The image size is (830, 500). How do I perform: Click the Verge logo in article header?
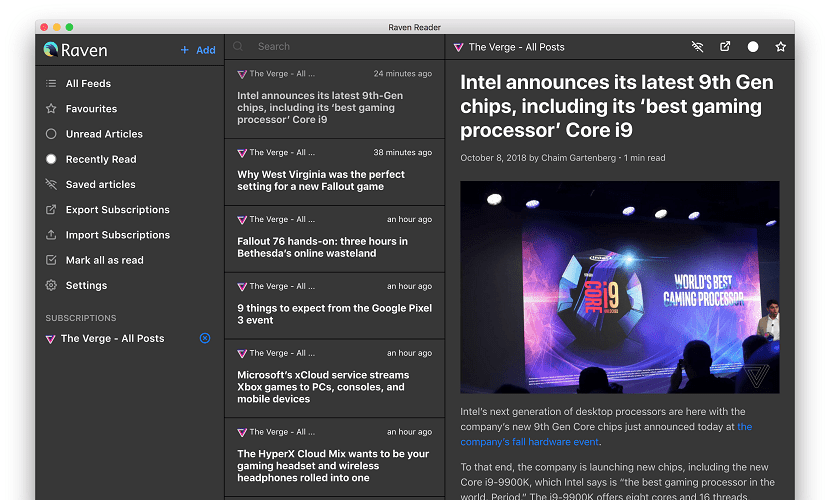tap(458, 48)
